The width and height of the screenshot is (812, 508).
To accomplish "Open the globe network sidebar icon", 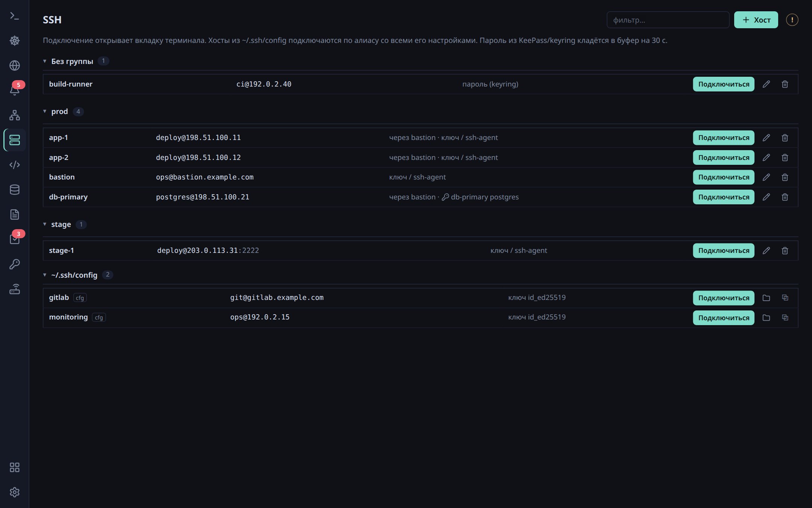I will pos(14,65).
